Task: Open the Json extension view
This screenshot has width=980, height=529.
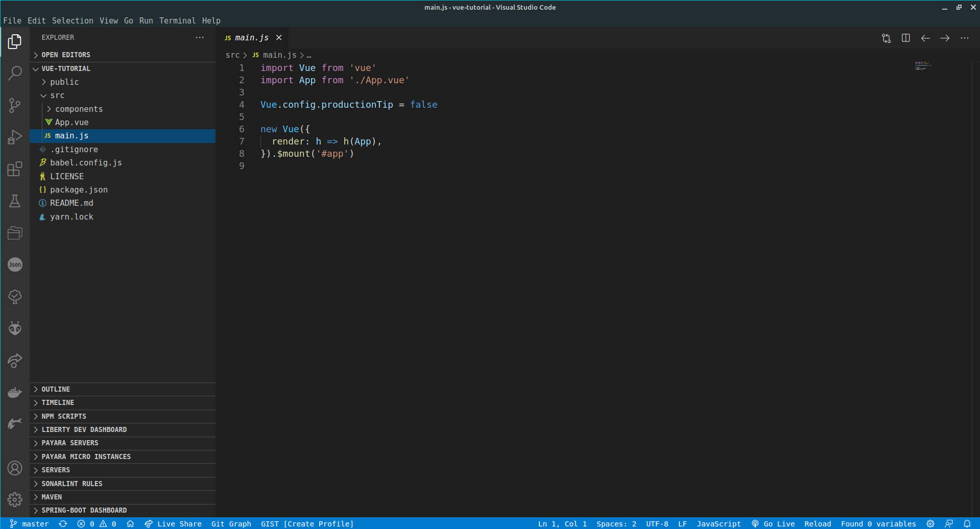Action: (15, 264)
